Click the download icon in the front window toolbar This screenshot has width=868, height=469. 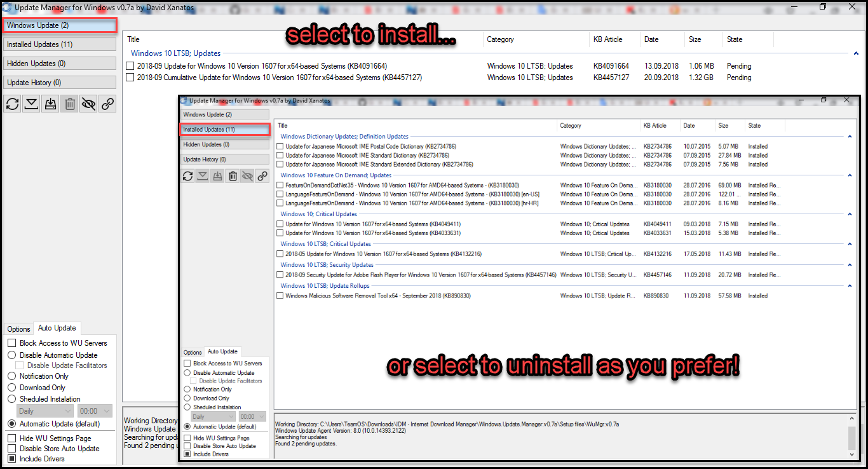pos(203,176)
